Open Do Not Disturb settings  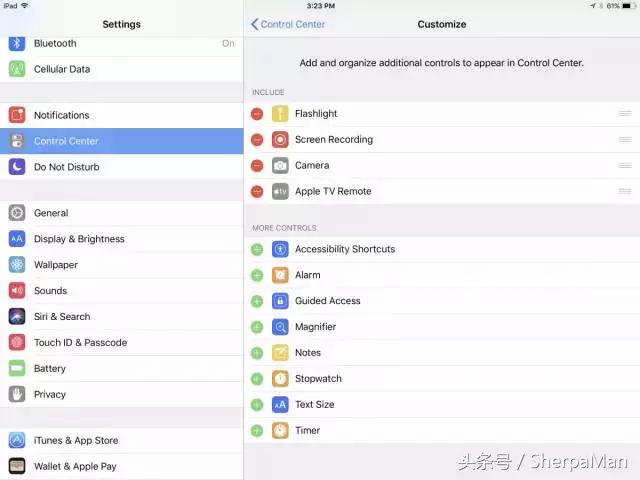(x=122, y=167)
